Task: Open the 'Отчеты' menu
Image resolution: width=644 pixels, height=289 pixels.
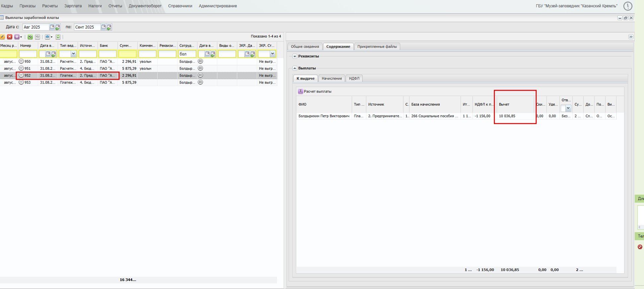Action: click(x=115, y=6)
